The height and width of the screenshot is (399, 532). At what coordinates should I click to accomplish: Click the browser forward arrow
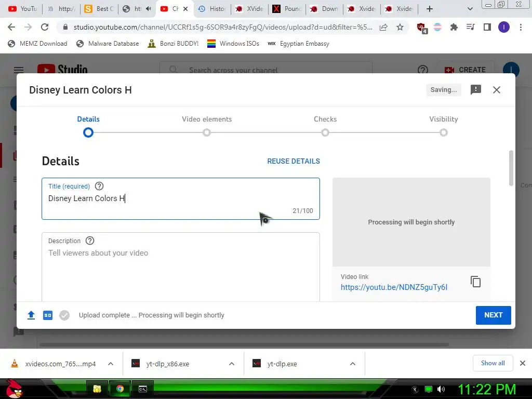tap(28, 27)
